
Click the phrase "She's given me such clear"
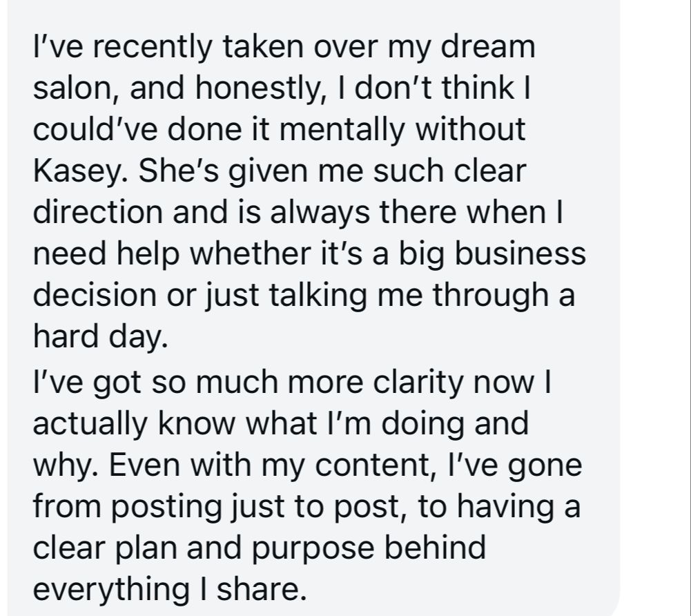[x=333, y=172]
